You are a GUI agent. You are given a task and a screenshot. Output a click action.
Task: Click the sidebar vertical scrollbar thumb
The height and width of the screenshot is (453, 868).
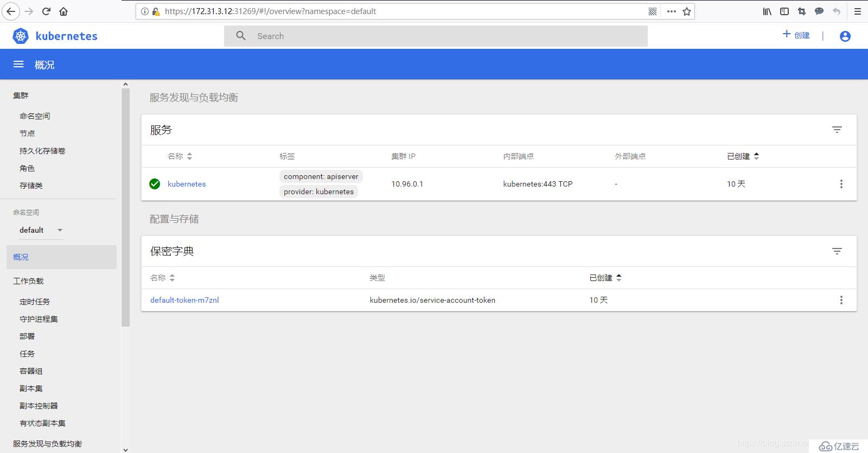click(126, 208)
